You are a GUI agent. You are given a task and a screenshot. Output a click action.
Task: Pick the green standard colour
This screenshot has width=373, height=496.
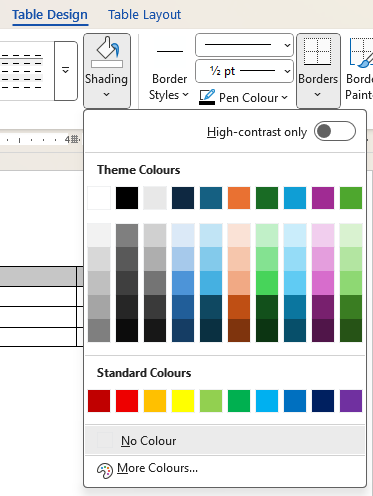pos(239,401)
